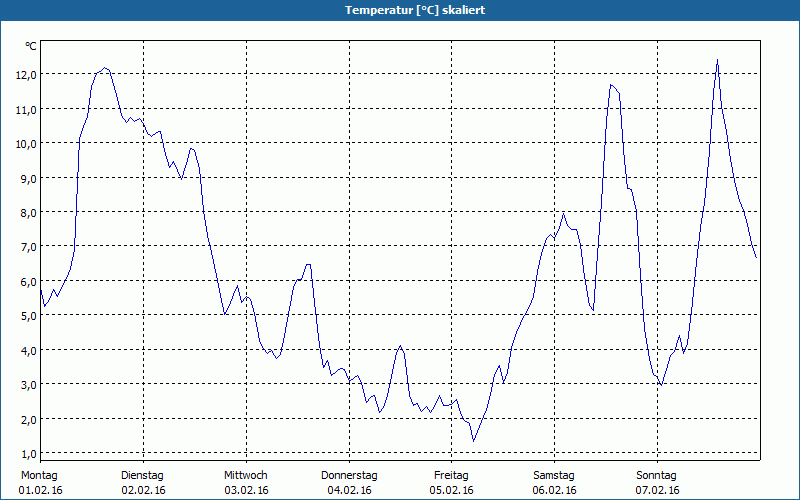Screen dimensions: 800x500
Task: Click the Donnerstag day label
Action: tap(349, 475)
